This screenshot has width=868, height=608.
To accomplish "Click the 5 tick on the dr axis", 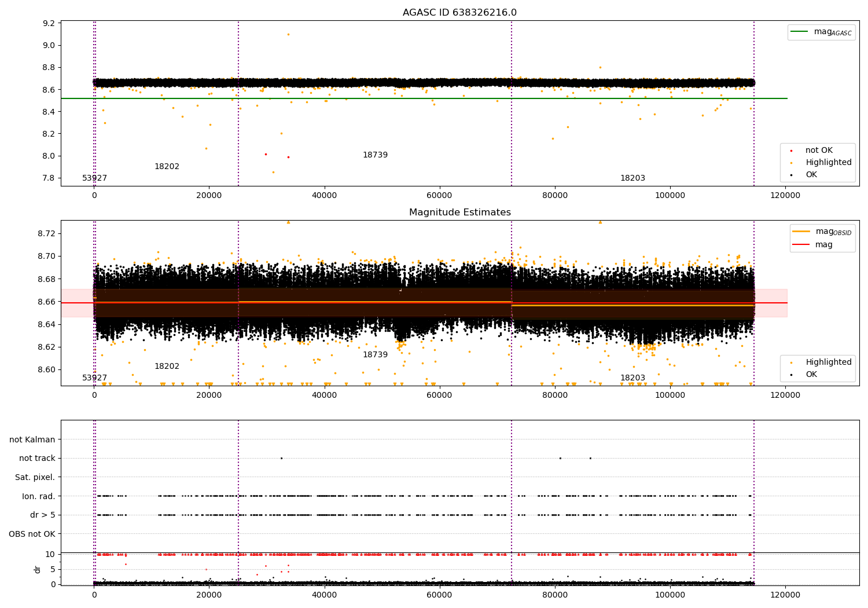I will pyautogui.click(x=53, y=569).
